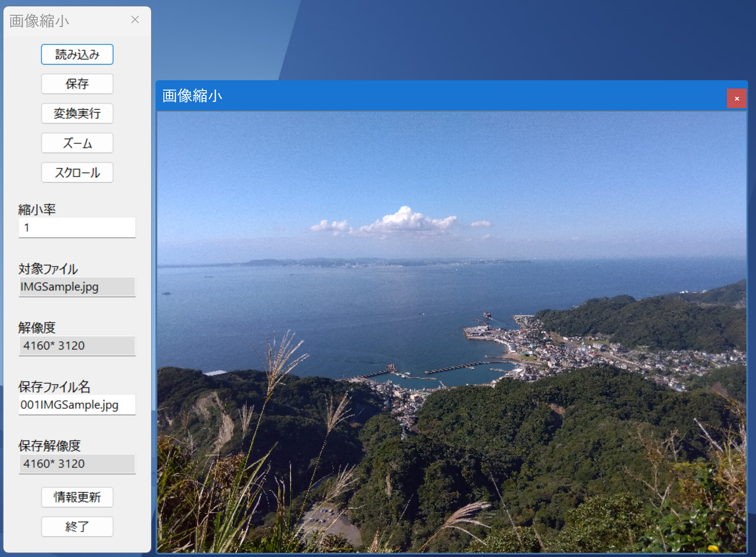
Task: Click the 縮小率 label text
Action: [37, 210]
